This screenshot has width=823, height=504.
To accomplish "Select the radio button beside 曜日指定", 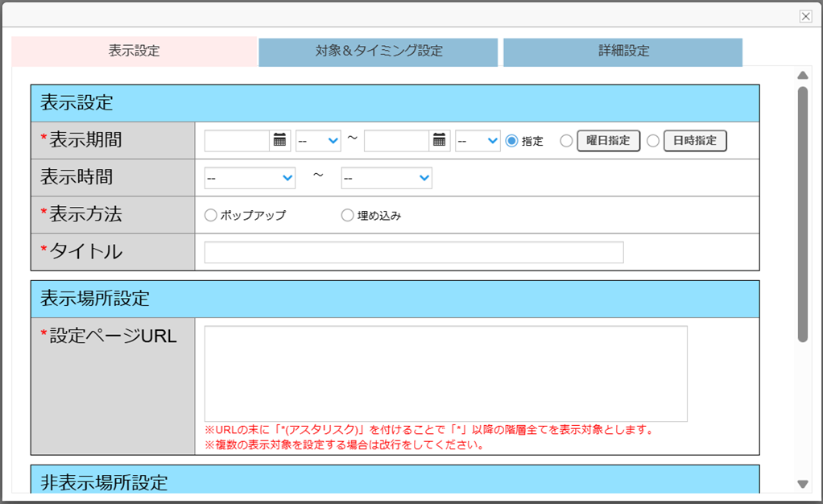I will 566,141.
